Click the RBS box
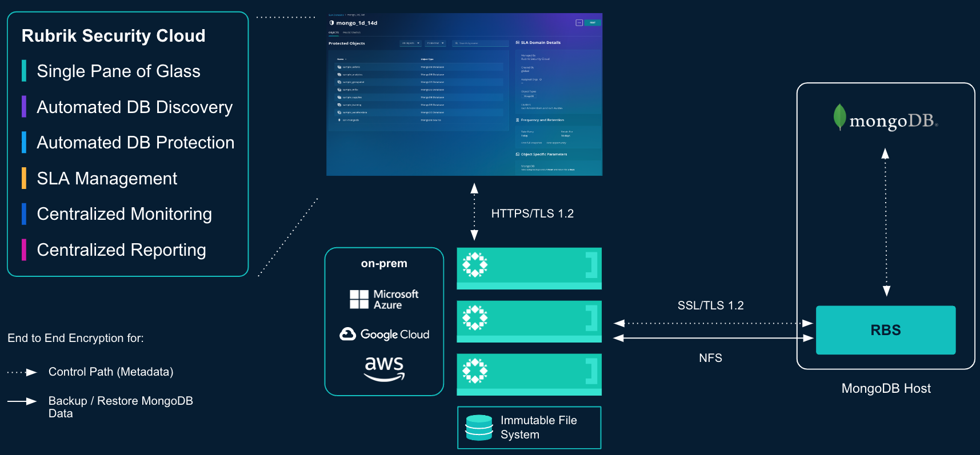Image resolution: width=980 pixels, height=455 pixels. tap(886, 330)
